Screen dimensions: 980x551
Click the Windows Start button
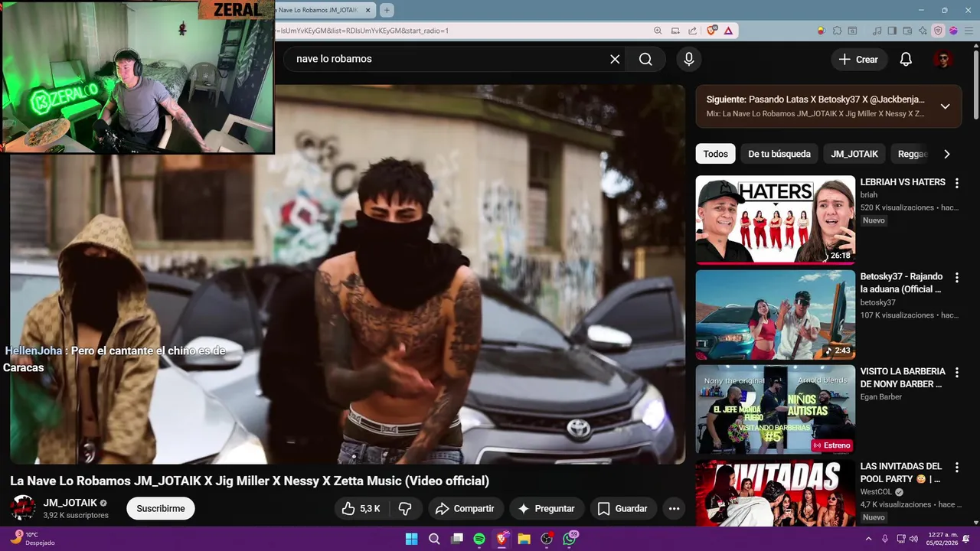point(411,539)
